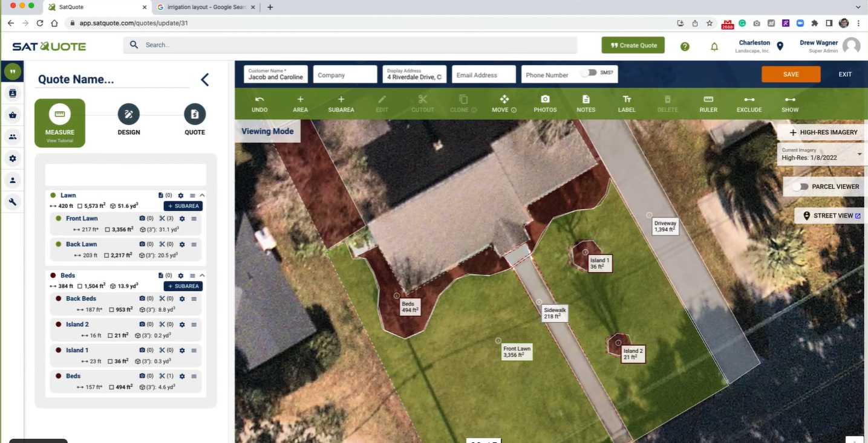Open the settings gear for Back Beds
This screenshot has width=868, height=443.
pos(182,299)
